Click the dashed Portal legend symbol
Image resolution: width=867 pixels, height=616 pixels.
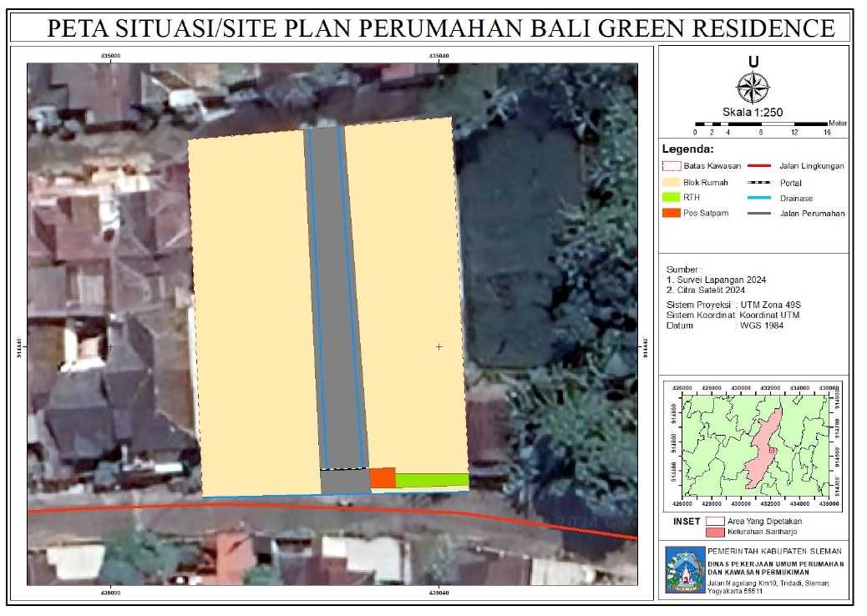pyautogui.click(x=758, y=182)
